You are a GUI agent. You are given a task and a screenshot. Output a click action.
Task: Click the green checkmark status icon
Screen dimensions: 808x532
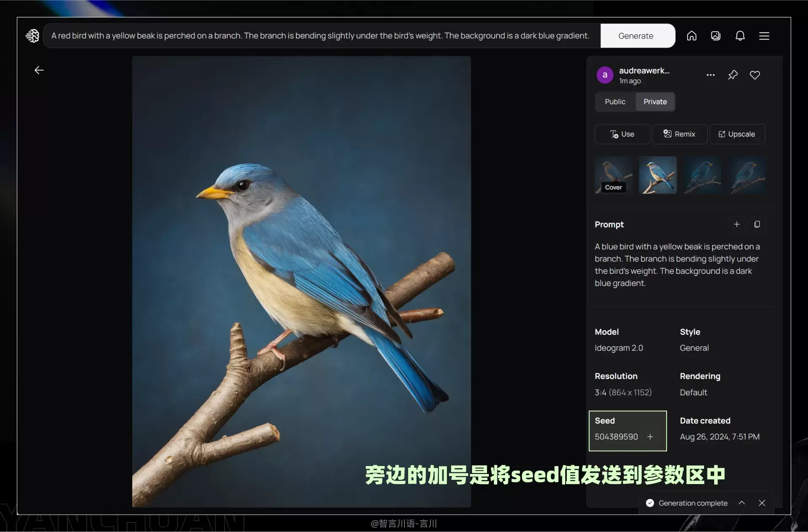650,503
